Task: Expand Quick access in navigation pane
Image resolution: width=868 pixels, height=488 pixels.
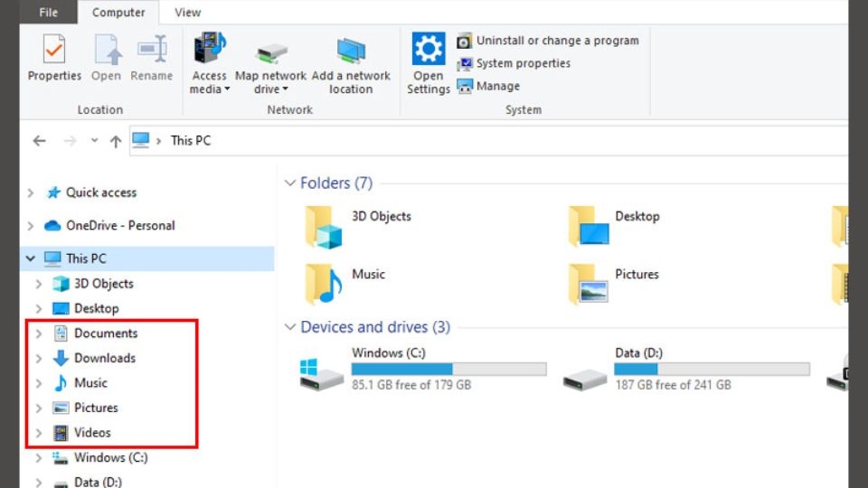Action: [x=31, y=192]
